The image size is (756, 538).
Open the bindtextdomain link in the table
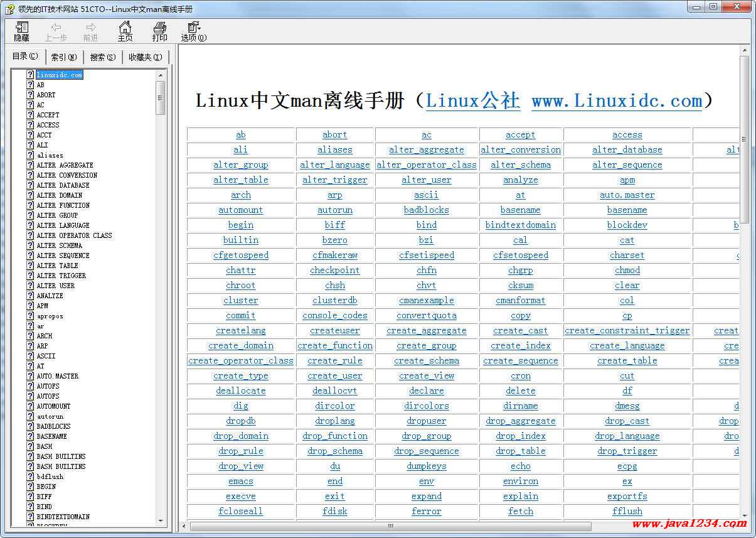[x=521, y=225]
